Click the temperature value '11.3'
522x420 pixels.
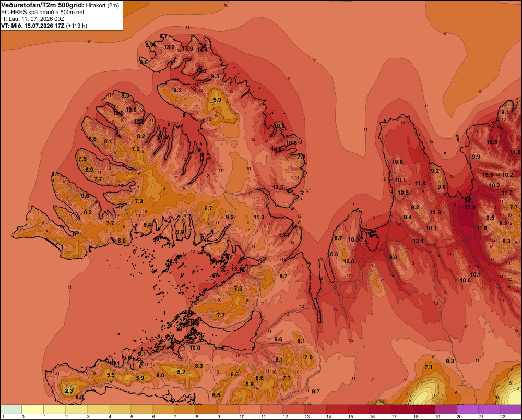coord(259,218)
